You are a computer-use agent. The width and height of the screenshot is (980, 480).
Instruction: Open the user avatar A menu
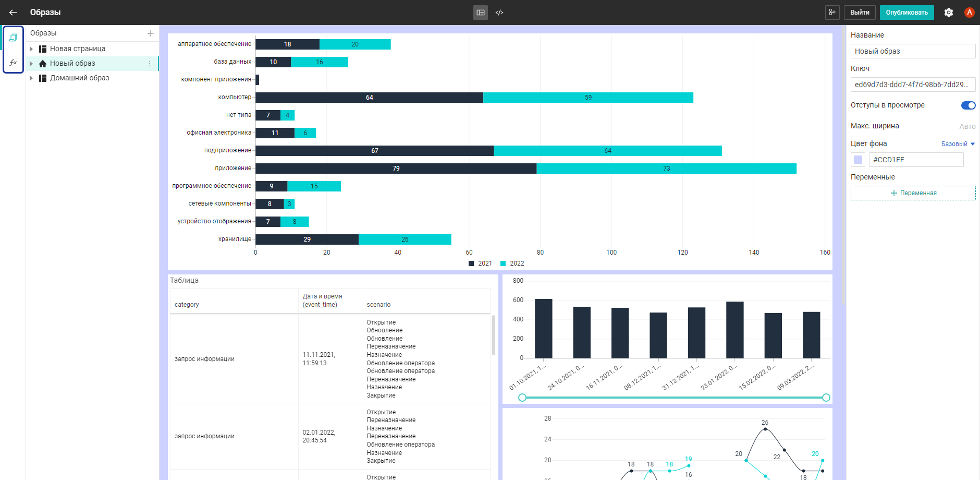pos(969,13)
